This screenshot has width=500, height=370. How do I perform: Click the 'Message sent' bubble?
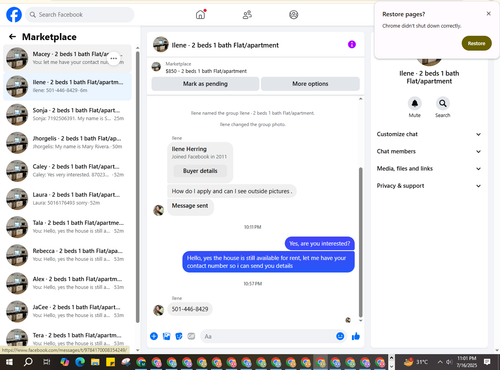pos(190,206)
